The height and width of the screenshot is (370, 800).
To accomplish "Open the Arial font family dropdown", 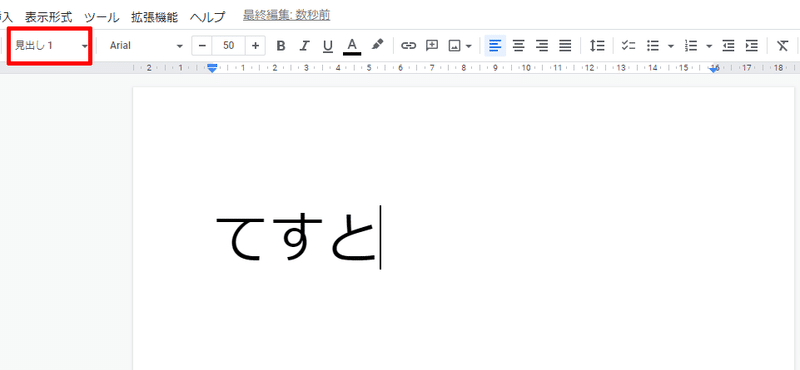I will [x=146, y=46].
